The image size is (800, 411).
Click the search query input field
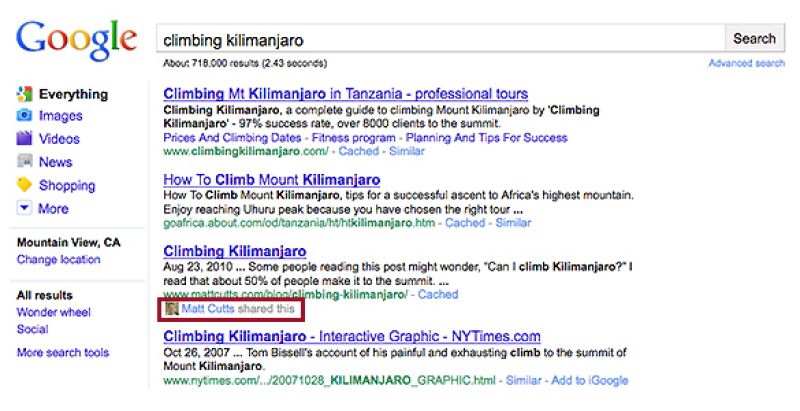tap(440, 40)
